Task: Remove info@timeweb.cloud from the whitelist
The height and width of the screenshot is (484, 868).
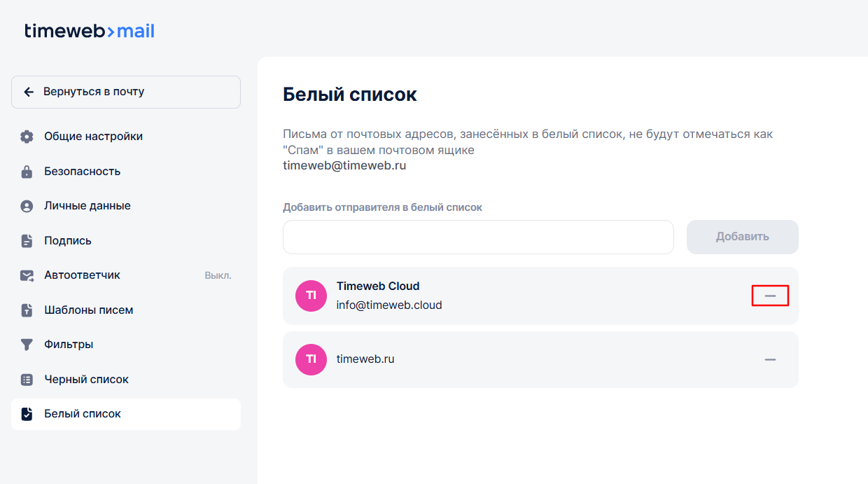Action: pyautogui.click(x=770, y=296)
